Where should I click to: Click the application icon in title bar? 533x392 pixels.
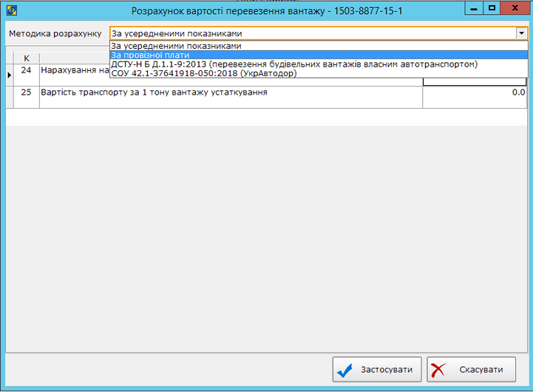10,10
